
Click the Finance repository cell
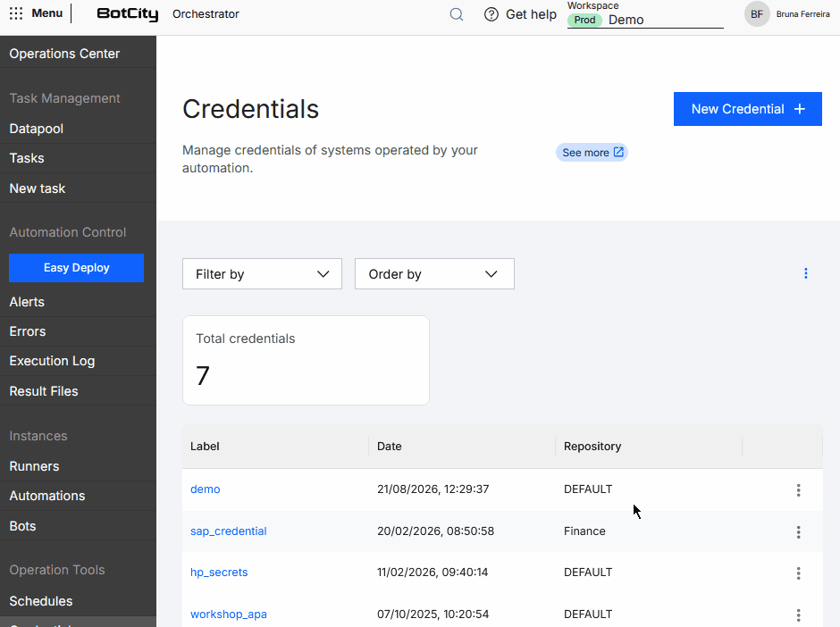[584, 531]
